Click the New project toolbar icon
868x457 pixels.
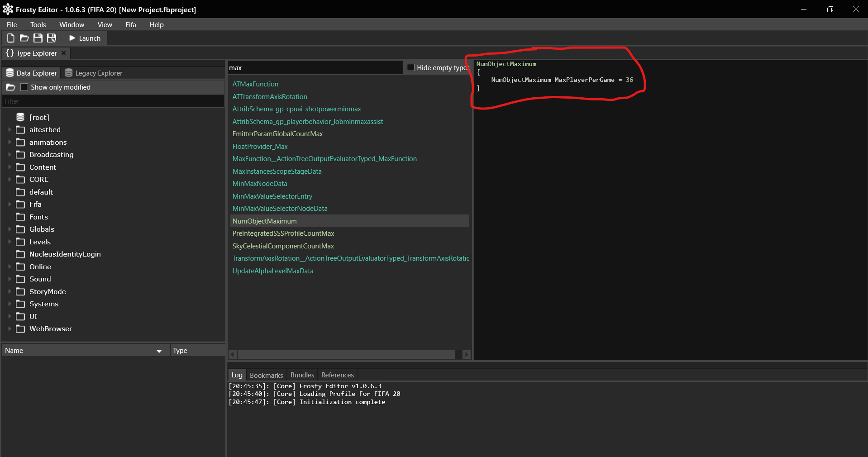(11, 38)
